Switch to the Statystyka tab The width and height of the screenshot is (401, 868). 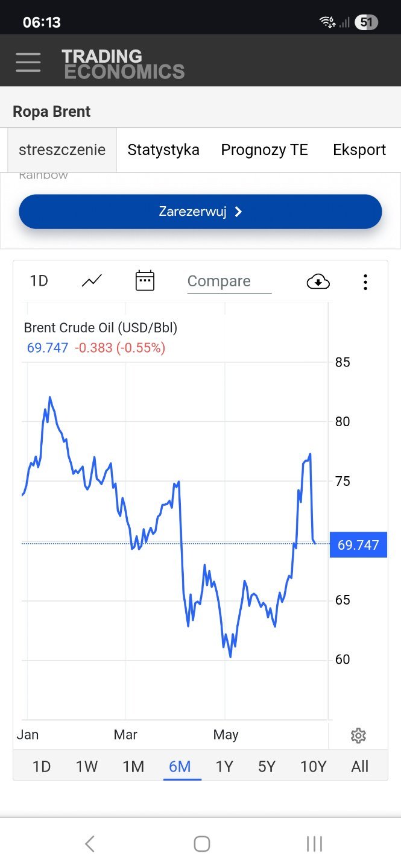(x=163, y=150)
